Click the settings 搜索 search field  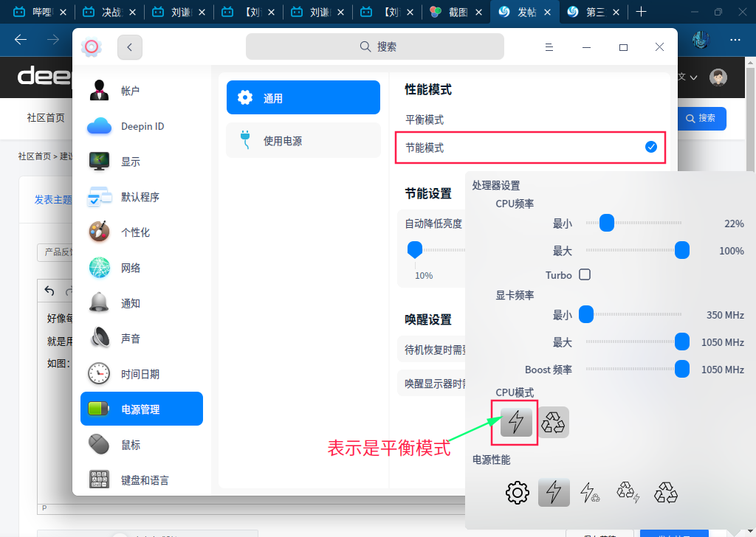(x=375, y=46)
